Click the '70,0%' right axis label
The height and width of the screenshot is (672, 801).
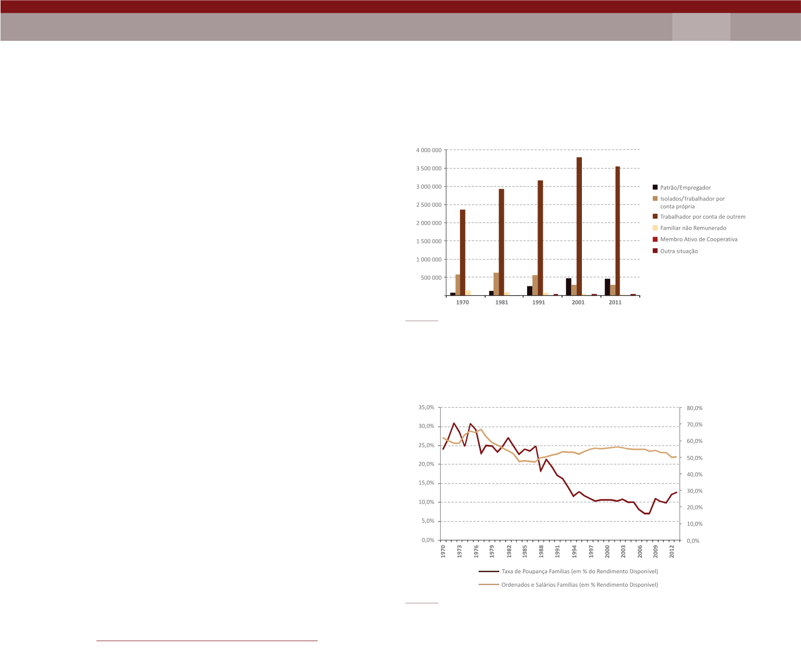[695, 424]
